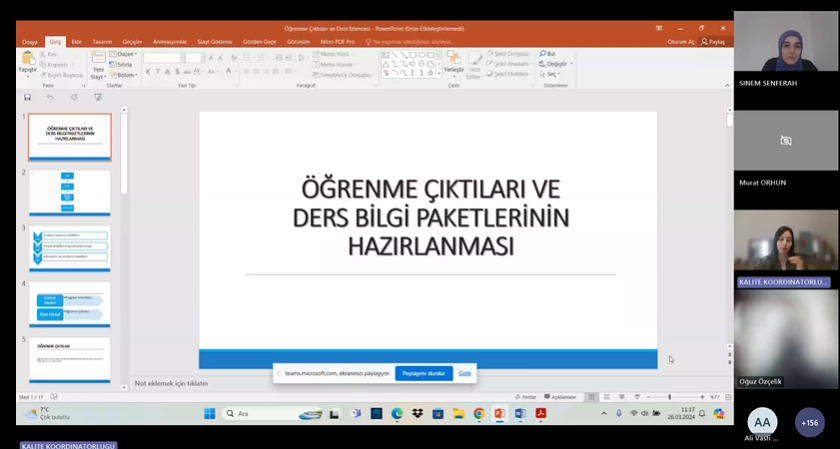Viewport: 840px width, 449px height.
Task: Toggle the Açıklamalar pane in status bar
Action: (560, 397)
